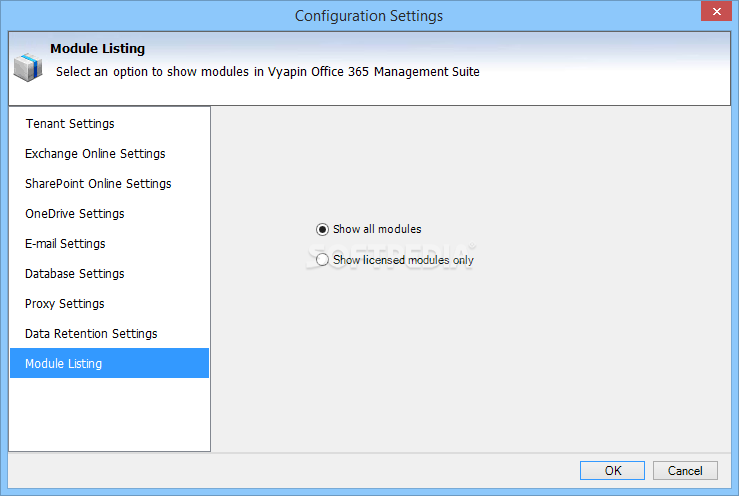Click the module box icon in header

[x=28, y=67]
